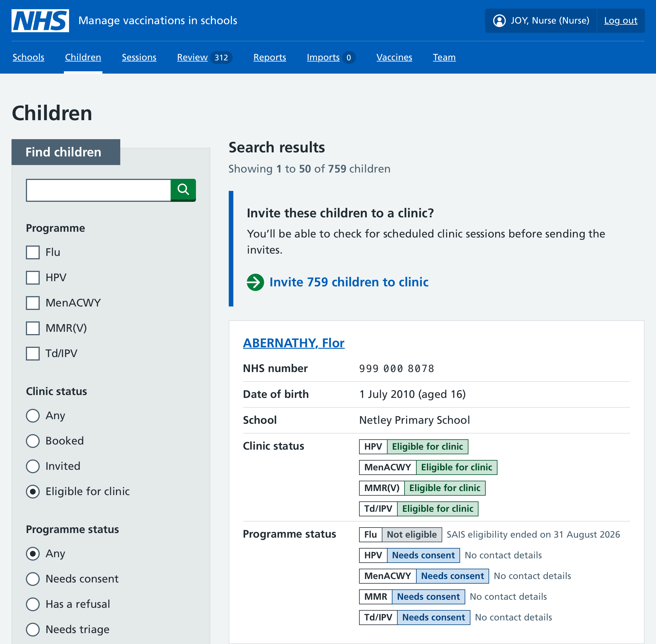
Task: Tick the Flu programme checkbox
Action: point(33,252)
